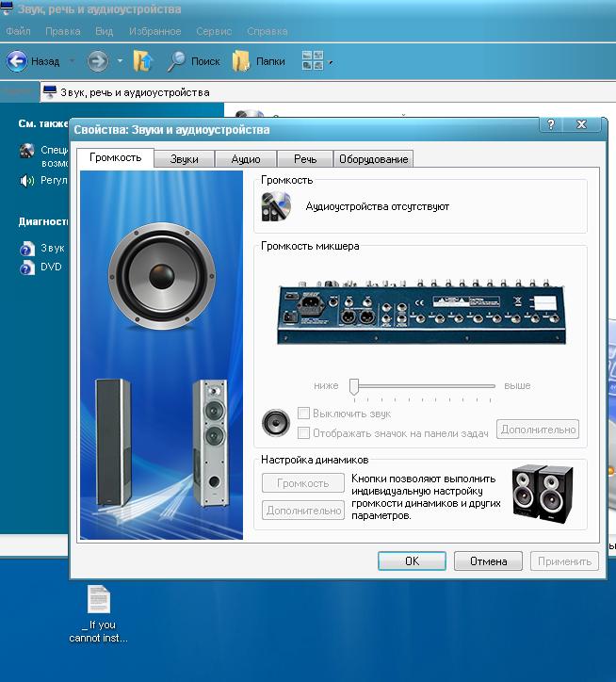Click the mixer volume slider thumb
616x682 pixels.
[x=354, y=386]
